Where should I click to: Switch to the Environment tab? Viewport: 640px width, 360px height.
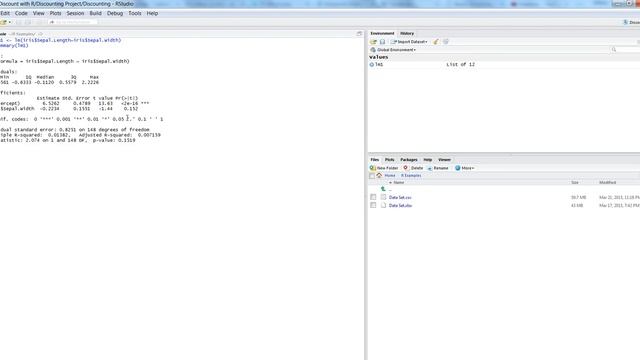click(382, 33)
